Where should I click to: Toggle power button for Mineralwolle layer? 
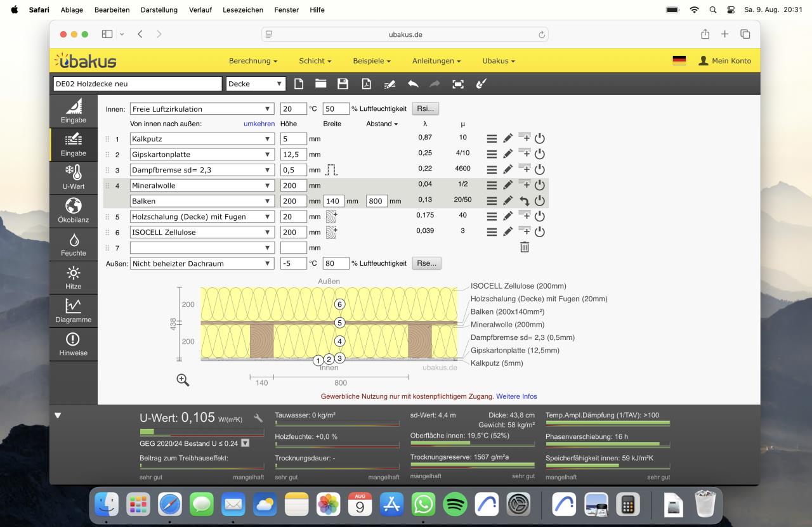[x=540, y=185]
